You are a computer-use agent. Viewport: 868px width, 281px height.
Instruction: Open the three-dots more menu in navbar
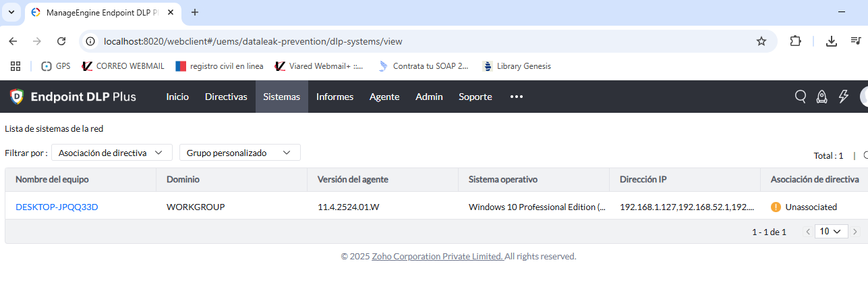[517, 97]
